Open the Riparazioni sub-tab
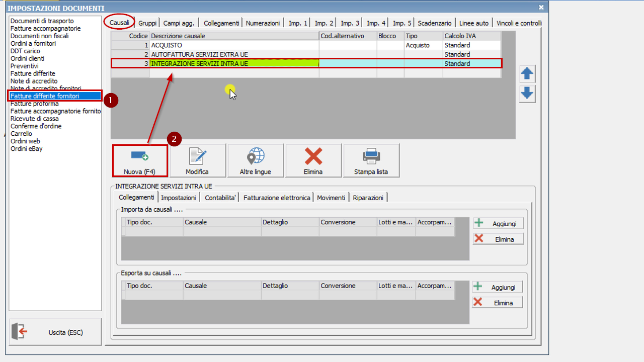 [x=368, y=198]
